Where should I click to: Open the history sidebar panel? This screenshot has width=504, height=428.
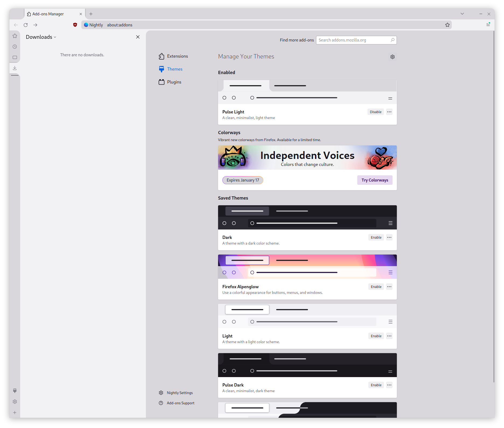click(x=15, y=47)
